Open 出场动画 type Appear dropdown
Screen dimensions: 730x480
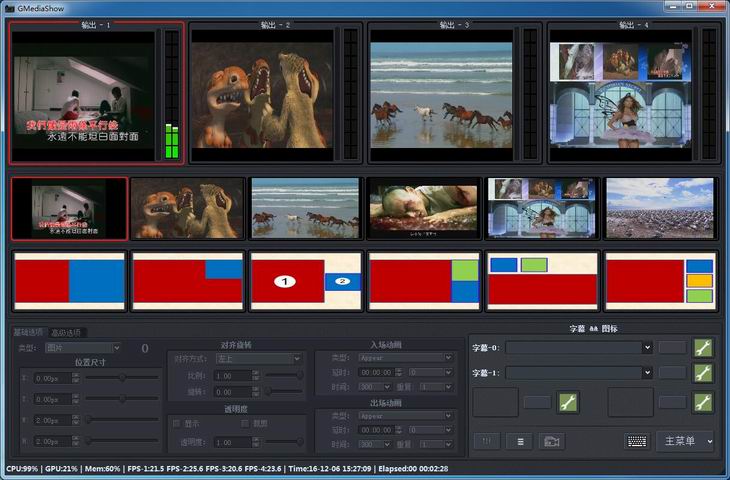[406, 416]
